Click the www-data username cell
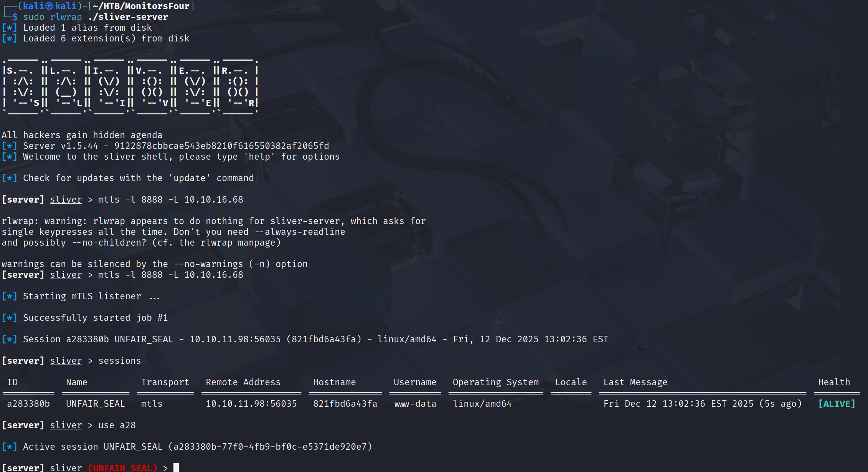868x472 pixels. tap(415, 404)
